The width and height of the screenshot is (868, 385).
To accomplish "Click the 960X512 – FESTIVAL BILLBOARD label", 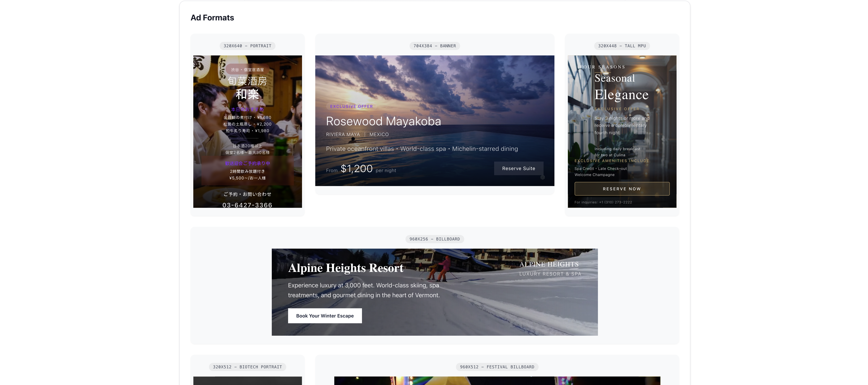I will pyautogui.click(x=497, y=367).
